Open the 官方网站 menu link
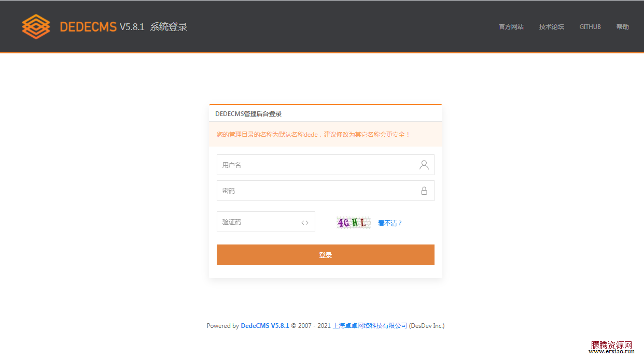 (511, 27)
